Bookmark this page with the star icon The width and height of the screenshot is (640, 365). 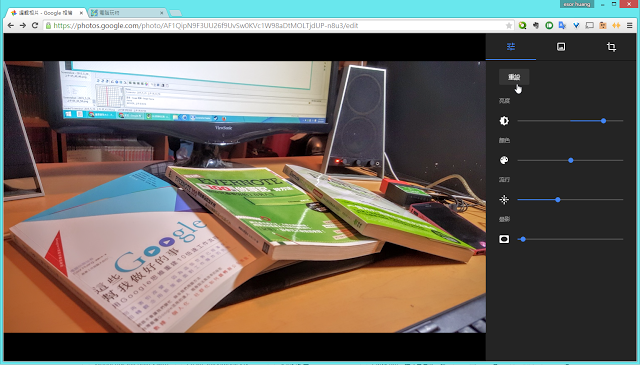coord(509,26)
